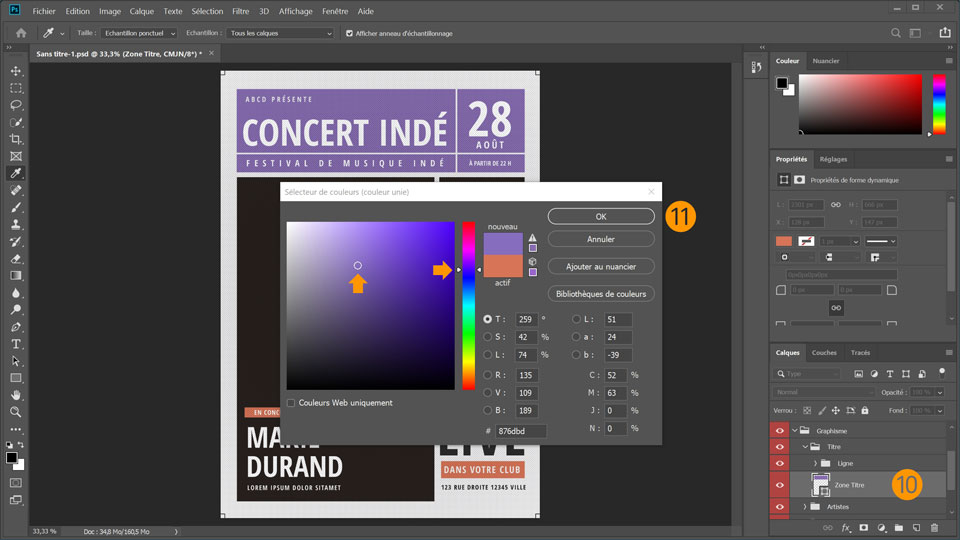Delete layer trash icon
The width and height of the screenshot is (960, 540).
point(934,527)
